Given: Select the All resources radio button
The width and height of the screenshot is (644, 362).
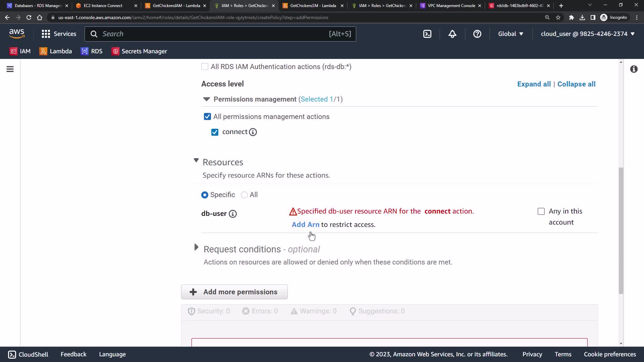Looking at the screenshot, I should click(x=244, y=195).
